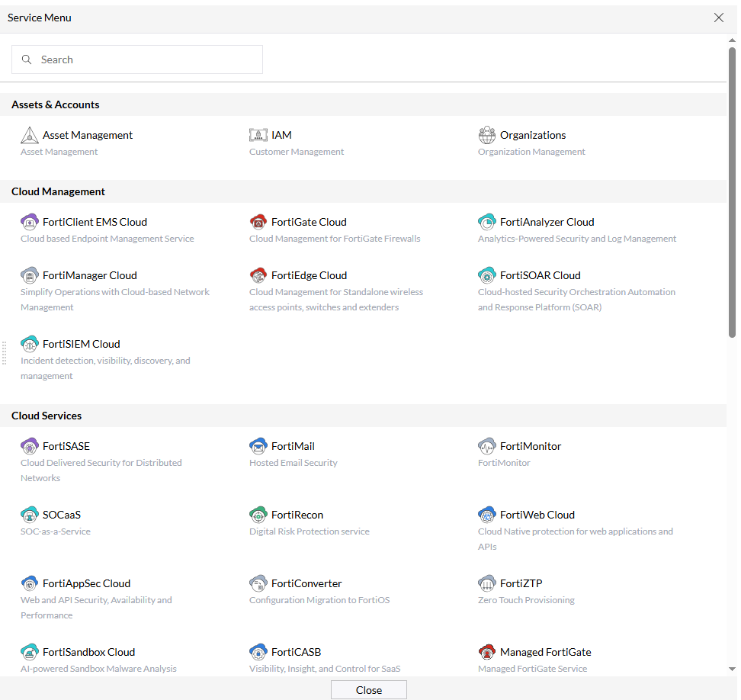Open the SOCaaS service icon

coord(29,514)
